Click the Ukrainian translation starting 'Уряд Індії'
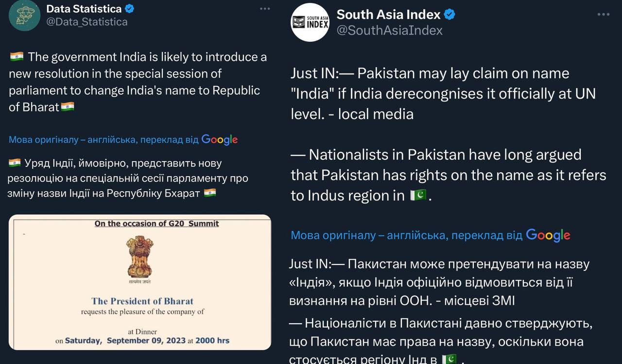 coord(128,178)
